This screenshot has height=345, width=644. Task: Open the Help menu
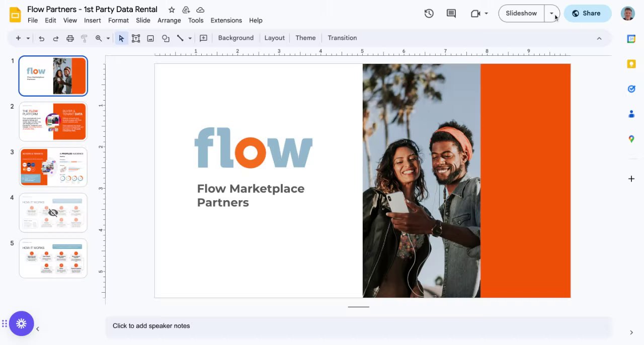point(256,21)
